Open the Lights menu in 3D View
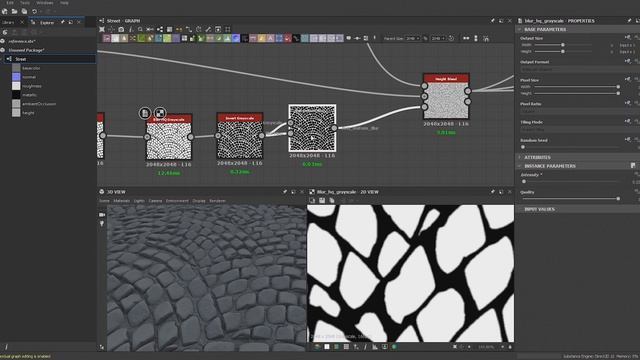This screenshot has width=640, height=360. click(139, 201)
